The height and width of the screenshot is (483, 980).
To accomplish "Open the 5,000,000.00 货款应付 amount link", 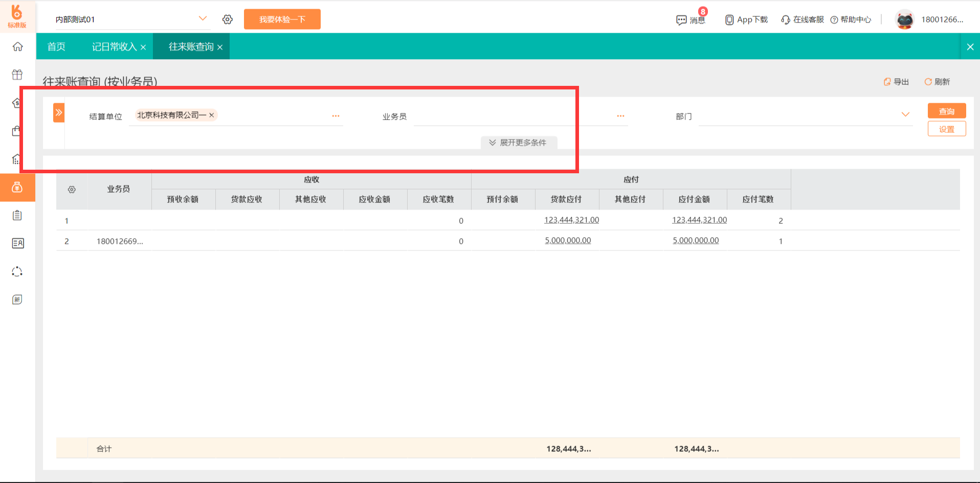I will [568, 240].
